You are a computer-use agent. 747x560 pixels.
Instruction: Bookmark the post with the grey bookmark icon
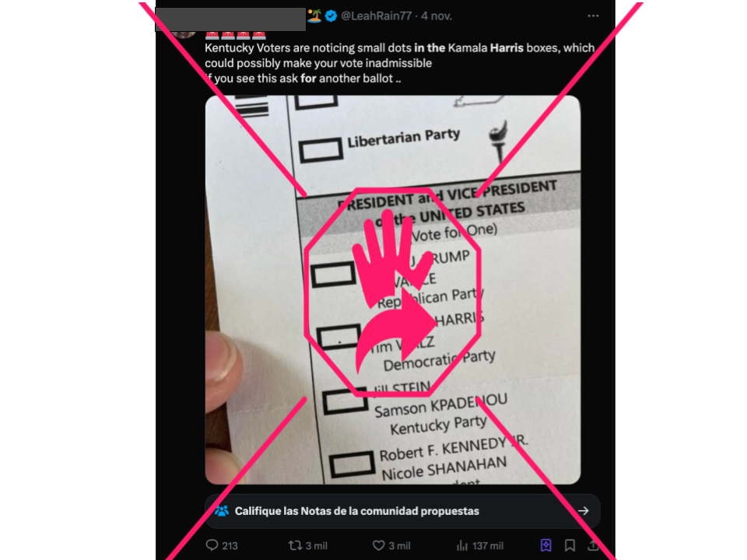(x=570, y=545)
